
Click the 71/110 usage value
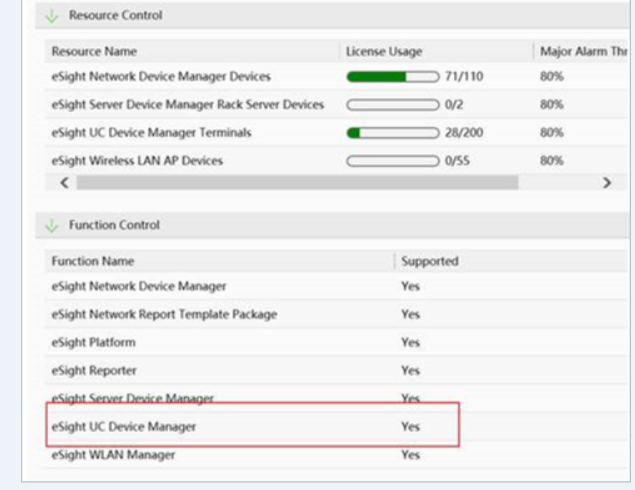(464, 77)
